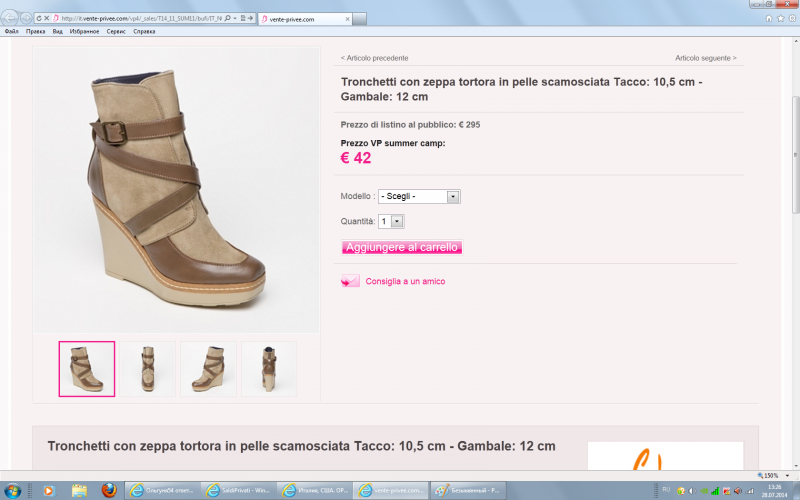800x500 pixels.
Task: Click Aggiungere al carrello button
Action: [x=402, y=247]
